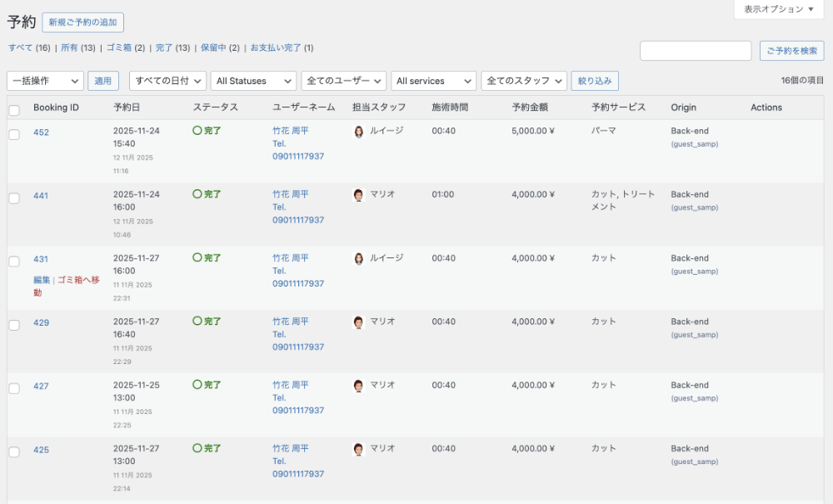The width and height of the screenshot is (833, 504).
Task: Select the checkbox for booking 429
Action: pyautogui.click(x=14, y=325)
